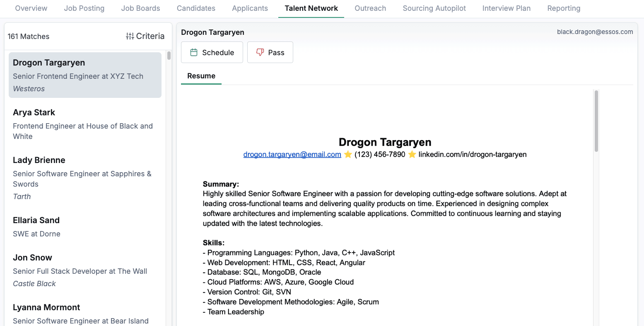644x326 pixels.
Task: Select the Reporting tab
Action: coord(564,8)
